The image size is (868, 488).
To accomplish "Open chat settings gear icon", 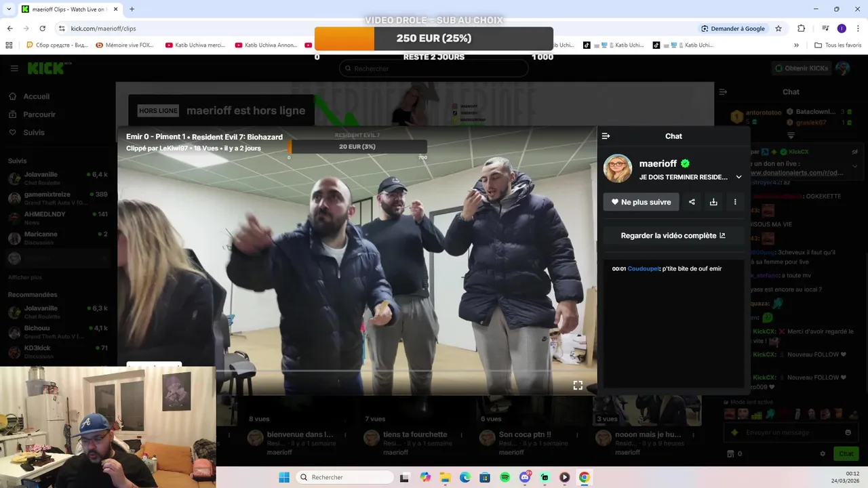I will 823,453.
